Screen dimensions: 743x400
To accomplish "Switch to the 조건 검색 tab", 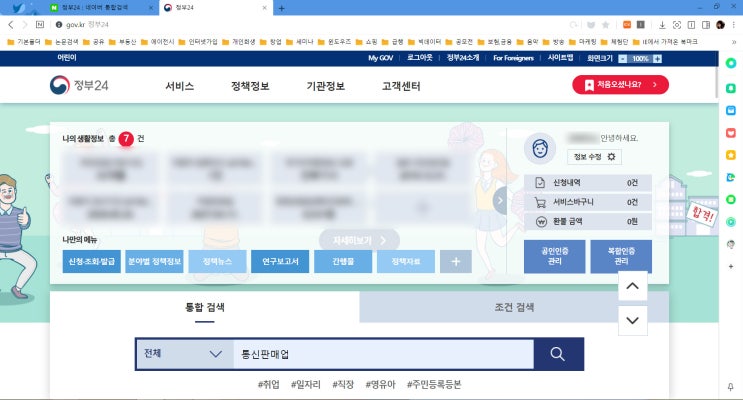I will pos(514,307).
